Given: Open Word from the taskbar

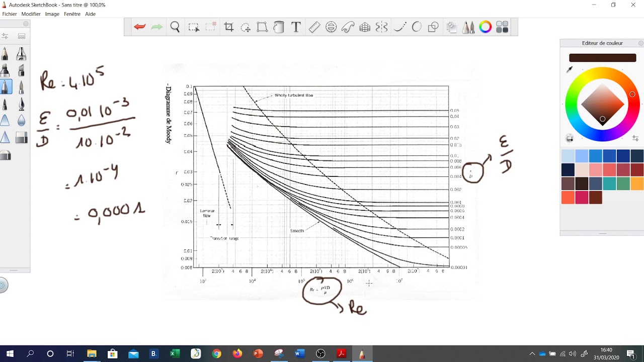Looking at the screenshot, I should [x=300, y=354].
